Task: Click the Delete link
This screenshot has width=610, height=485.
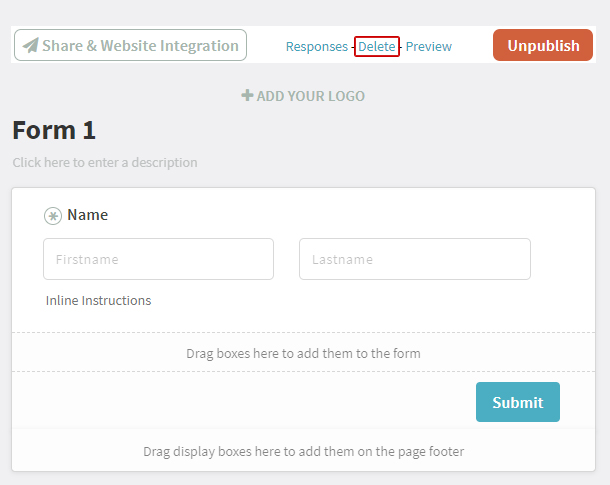Action: click(x=377, y=47)
